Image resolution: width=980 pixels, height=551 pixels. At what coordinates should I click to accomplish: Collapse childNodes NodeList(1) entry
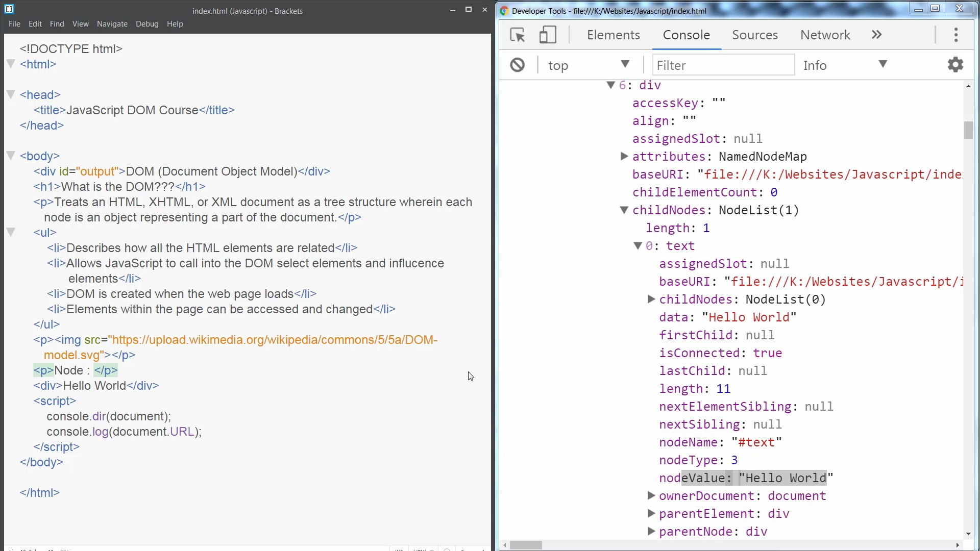coord(624,210)
